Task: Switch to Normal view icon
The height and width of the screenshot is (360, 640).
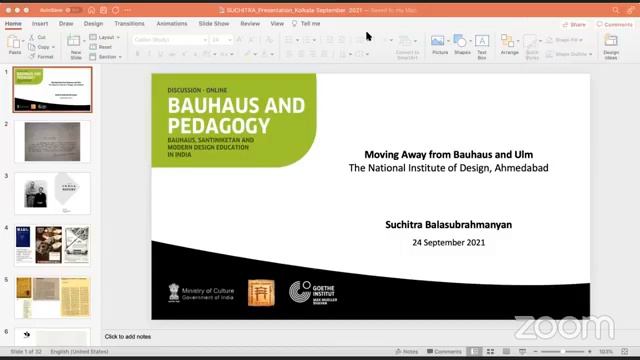Action: (474, 351)
